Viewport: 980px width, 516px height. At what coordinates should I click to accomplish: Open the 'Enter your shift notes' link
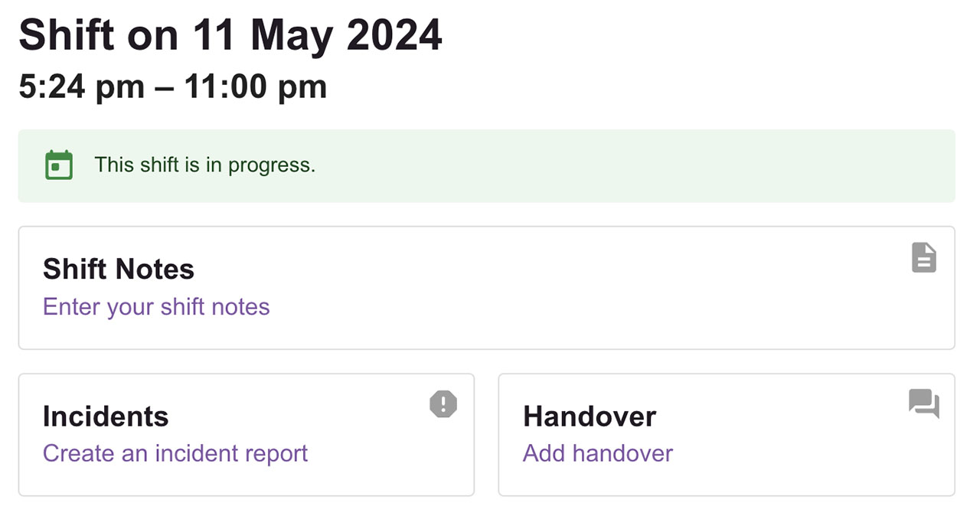(x=156, y=307)
